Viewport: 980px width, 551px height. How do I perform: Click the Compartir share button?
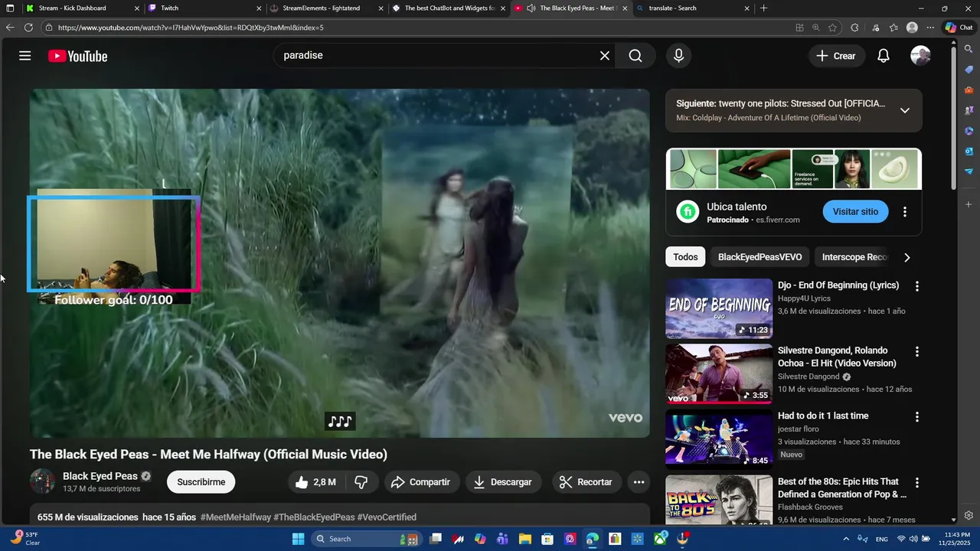[x=420, y=482]
